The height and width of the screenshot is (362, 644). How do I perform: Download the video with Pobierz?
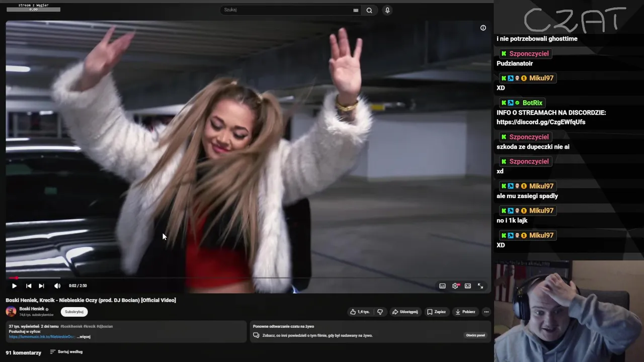[x=465, y=312]
